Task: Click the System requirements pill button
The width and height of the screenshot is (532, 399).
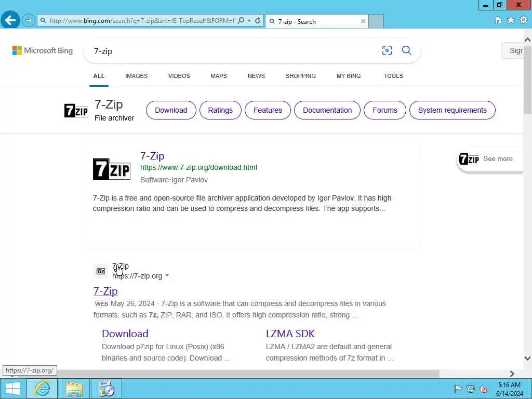Action: click(453, 110)
